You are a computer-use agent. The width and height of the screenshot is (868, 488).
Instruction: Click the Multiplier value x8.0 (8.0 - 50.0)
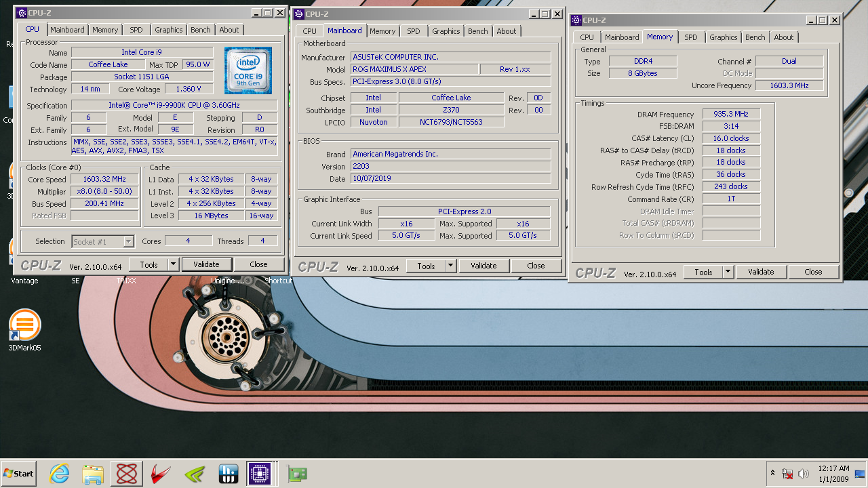click(105, 192)
